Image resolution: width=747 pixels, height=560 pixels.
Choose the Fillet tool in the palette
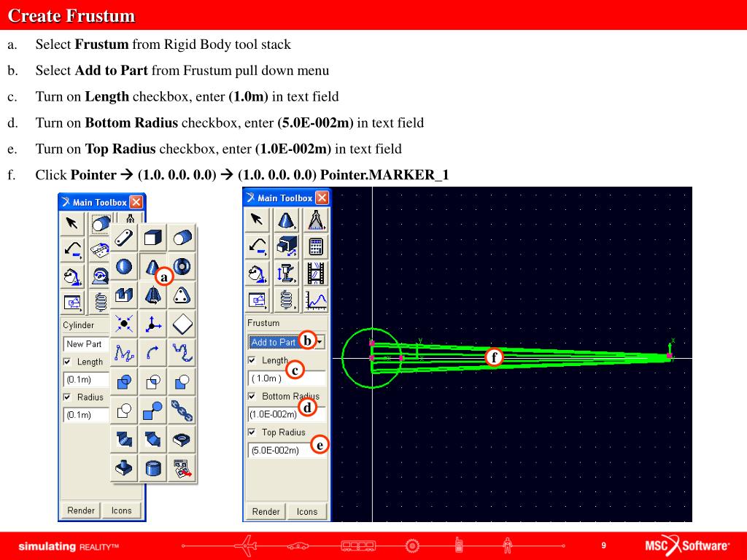[x=124, y=439]
